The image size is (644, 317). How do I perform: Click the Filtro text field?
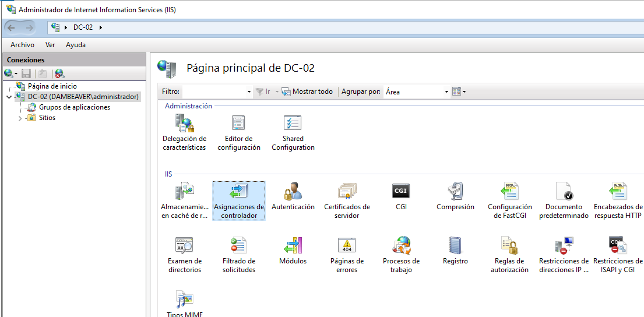tap(214, 92)
